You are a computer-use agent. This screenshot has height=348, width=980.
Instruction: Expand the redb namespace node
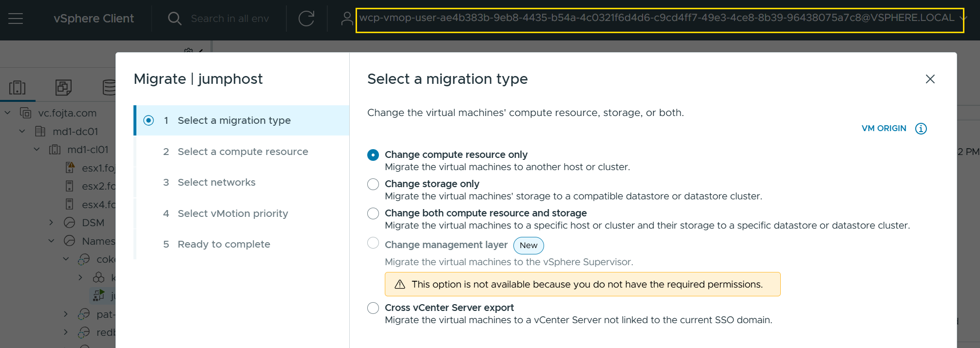tap(66, 332)
